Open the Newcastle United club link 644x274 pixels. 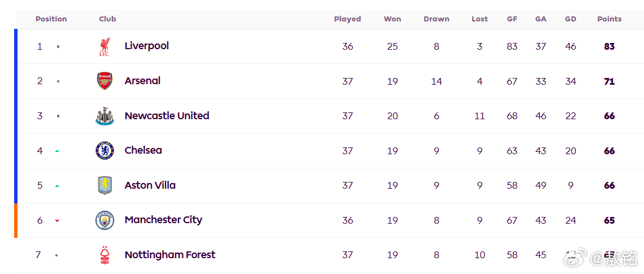pyautogui.click(x=167, y=115)
